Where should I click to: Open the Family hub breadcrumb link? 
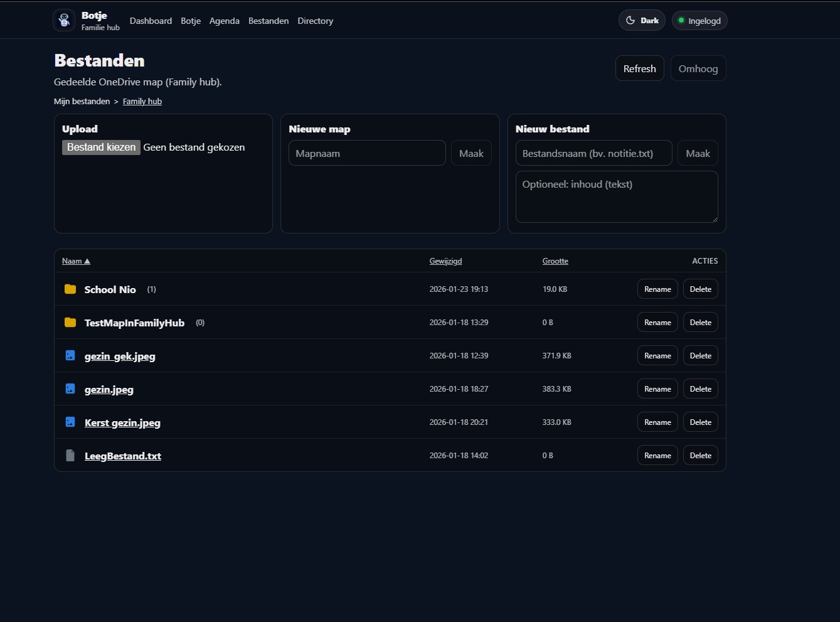(x=142, y=101)
